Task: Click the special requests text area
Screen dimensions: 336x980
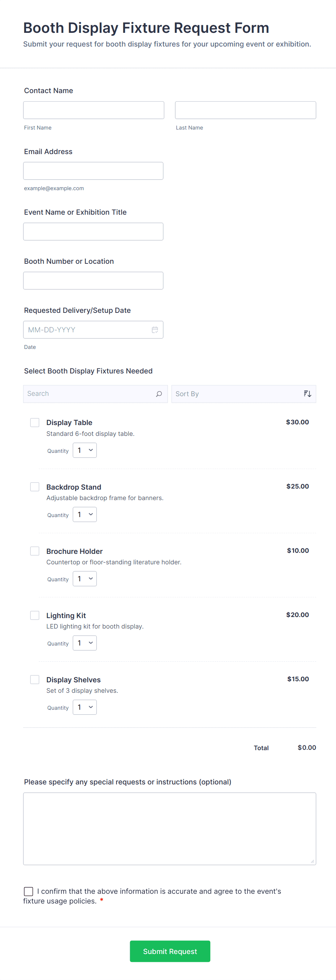Action: click(169, 828)
